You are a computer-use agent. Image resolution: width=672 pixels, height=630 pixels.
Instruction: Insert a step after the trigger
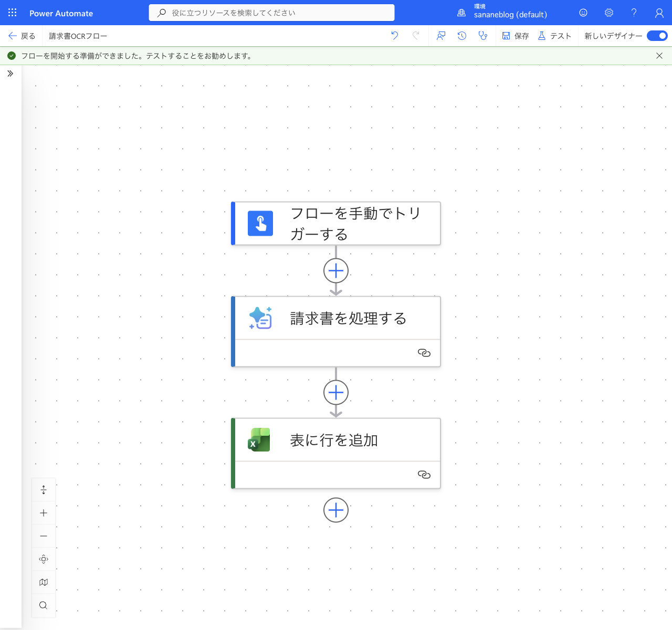336,271
